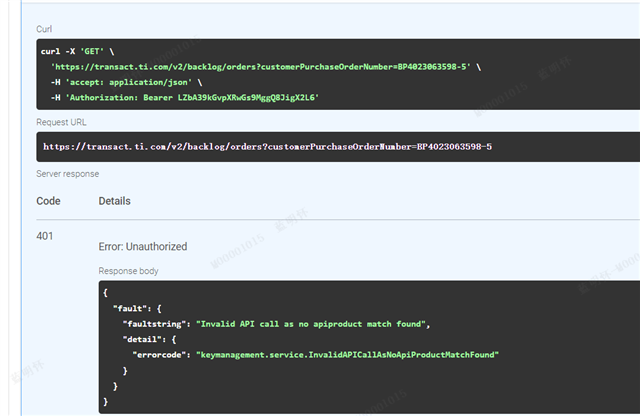Click the Code column header
This screenshot has width=640, height=416.
[x=49, y=201]
